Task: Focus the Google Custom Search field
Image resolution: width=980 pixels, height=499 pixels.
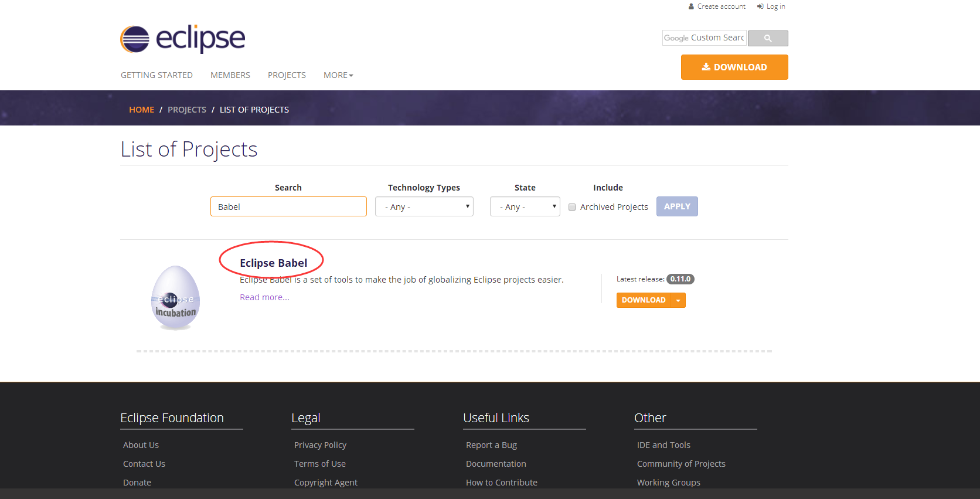Action: [705, 38]
